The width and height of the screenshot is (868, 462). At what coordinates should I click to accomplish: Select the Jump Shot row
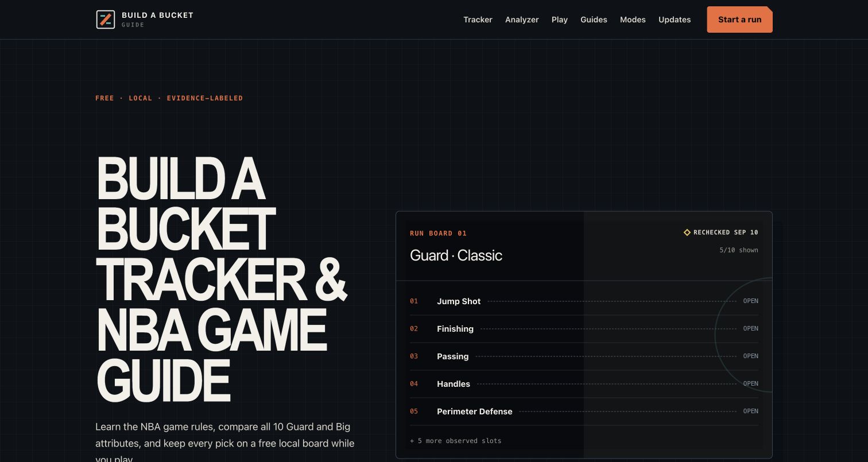pos(584,301)
